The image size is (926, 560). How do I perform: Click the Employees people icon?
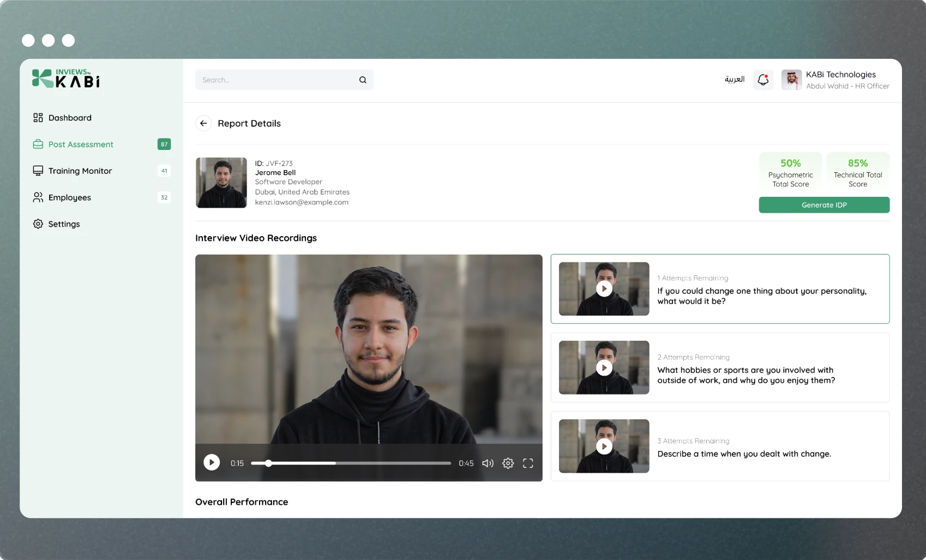click(38, 197)
